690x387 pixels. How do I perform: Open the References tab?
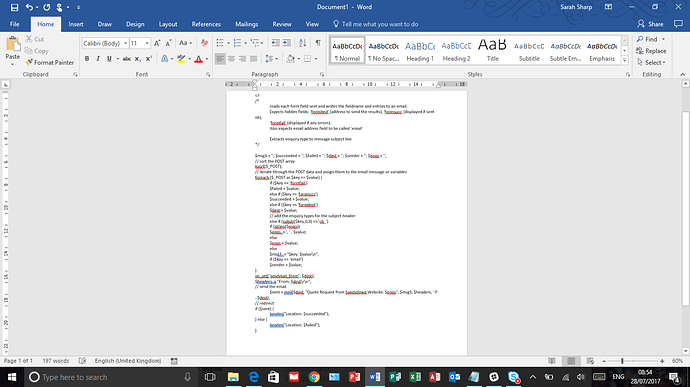point(206,24)
